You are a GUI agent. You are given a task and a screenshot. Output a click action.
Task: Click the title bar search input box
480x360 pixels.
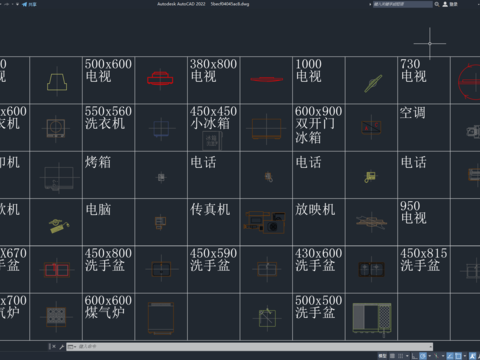click(403, 4)
